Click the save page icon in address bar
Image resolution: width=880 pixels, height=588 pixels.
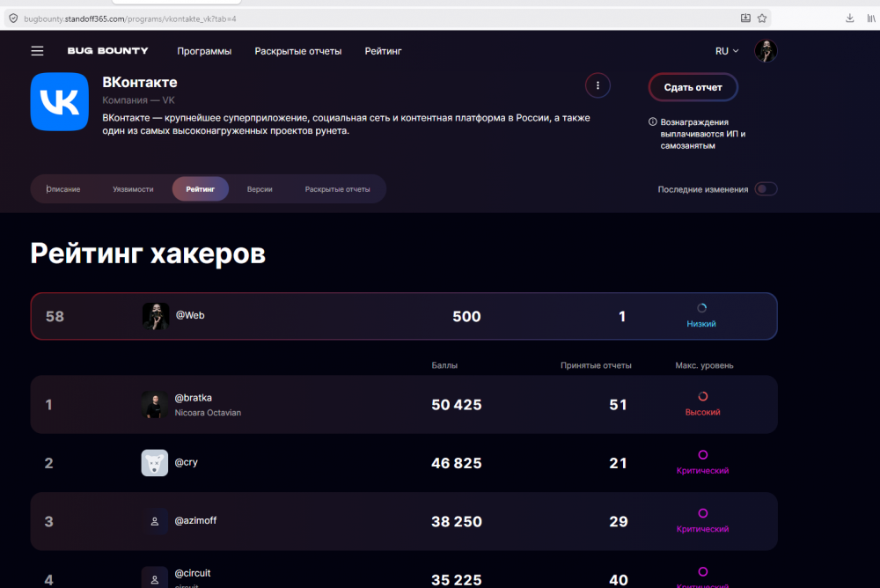[x=745, y=18]
